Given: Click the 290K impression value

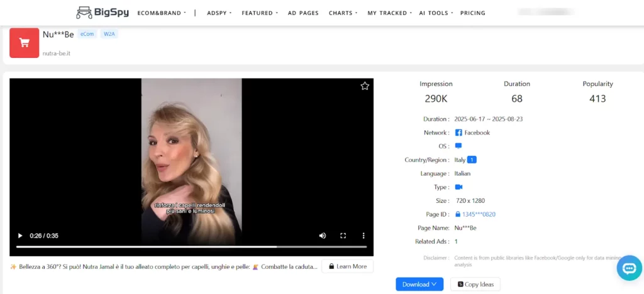Looking at the screenshot, I should point(436,99).
